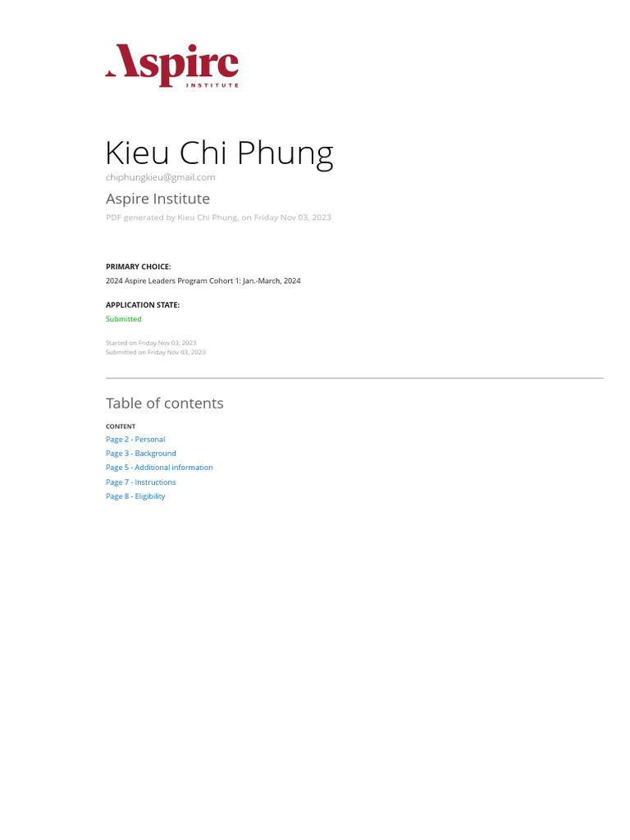Open the Page 8 - Eligibility link

135,496
